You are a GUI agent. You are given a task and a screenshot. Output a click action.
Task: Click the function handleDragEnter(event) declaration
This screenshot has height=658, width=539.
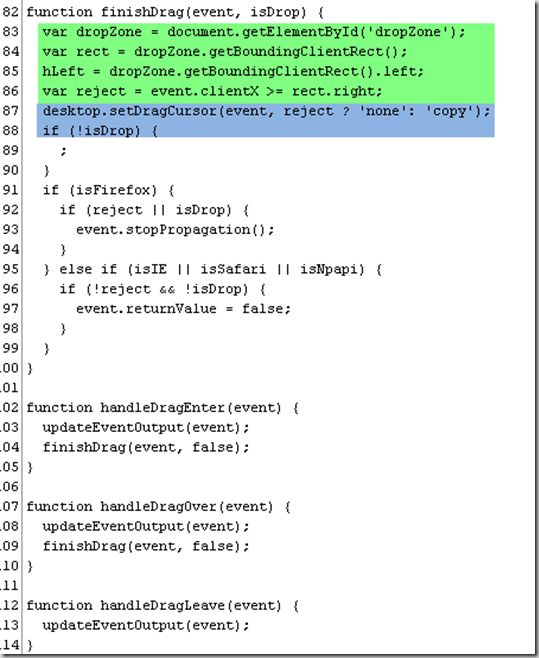(162, 407)
